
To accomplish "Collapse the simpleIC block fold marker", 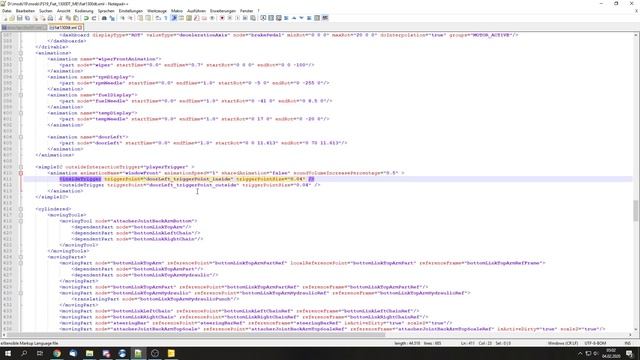I will click(x=21, y=167).
